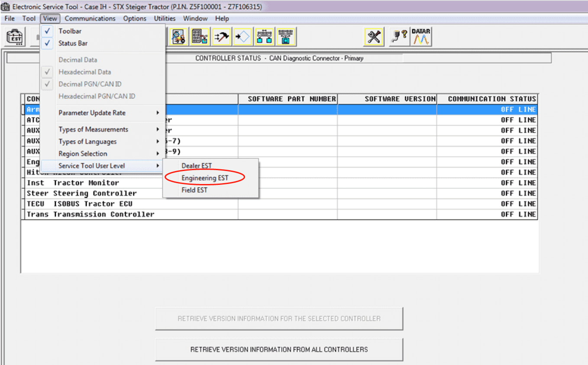Open the DATAR graph icon

(x=421, y=37)
